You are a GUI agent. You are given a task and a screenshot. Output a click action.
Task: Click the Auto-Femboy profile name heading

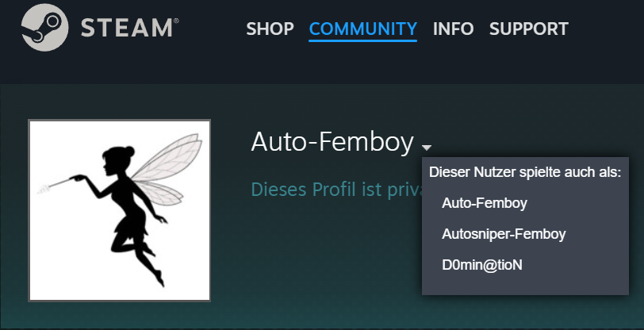click(332, 142)
